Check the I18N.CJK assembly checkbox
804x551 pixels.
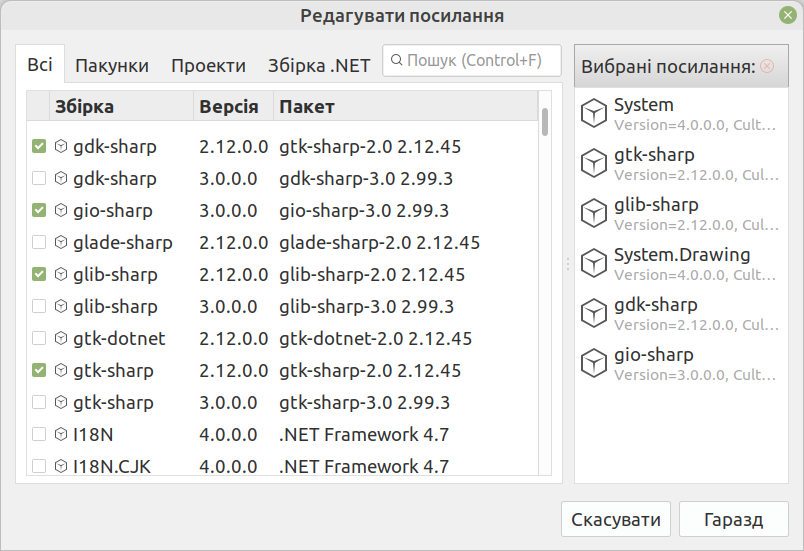[x=39, y=466]
